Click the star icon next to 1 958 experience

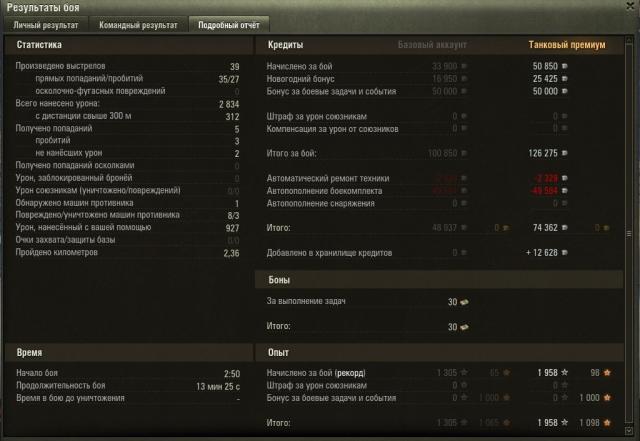tap(564, 372)
